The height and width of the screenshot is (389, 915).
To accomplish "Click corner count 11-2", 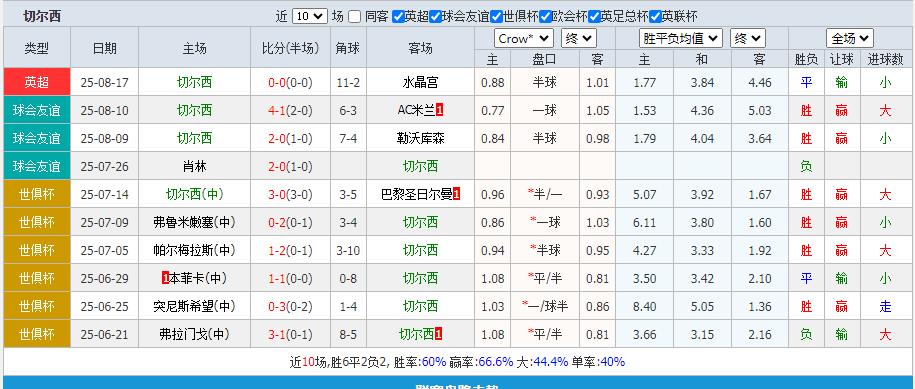I will tap(348, 83).
